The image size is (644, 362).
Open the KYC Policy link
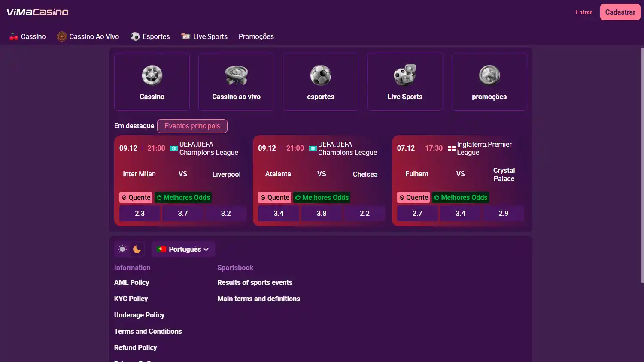(131, 299)
